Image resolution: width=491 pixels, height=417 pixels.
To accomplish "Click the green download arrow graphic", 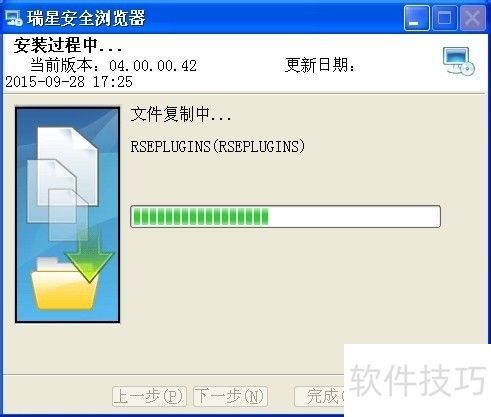I will (x=89, y=259).
